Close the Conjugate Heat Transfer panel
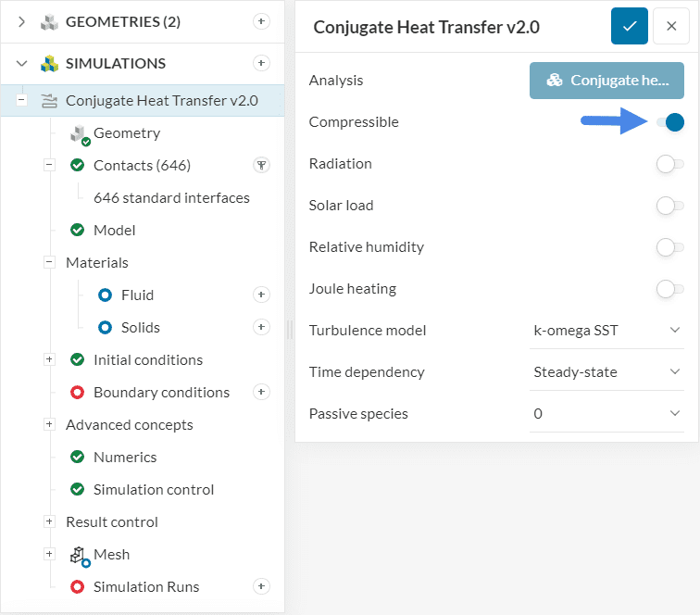This screenshot has width=700, height=615. [670, 27]
